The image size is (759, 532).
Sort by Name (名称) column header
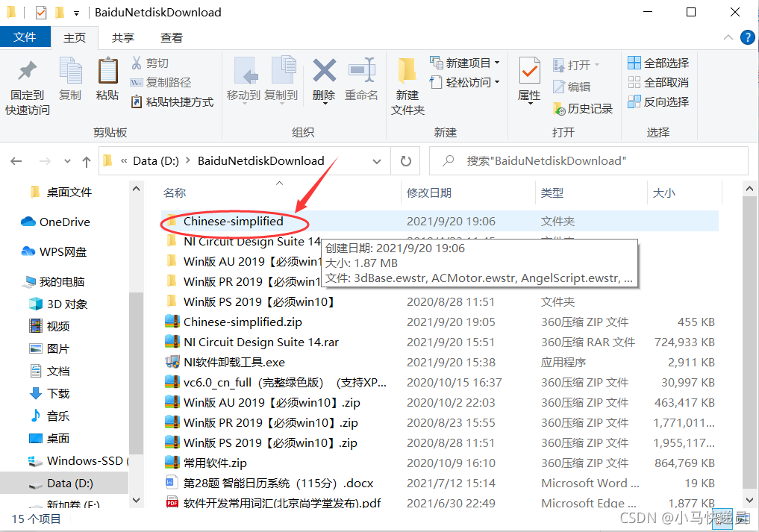click(175, 193)
